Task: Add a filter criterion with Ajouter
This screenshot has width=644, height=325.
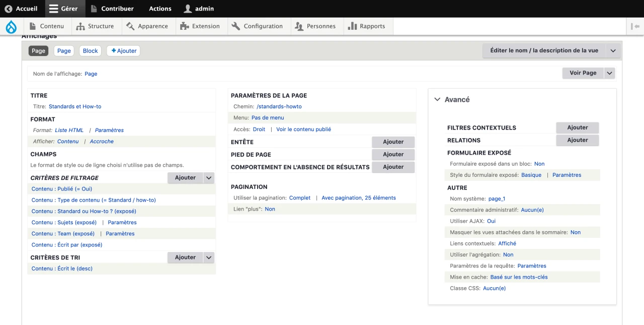Action: click(185, 178)
